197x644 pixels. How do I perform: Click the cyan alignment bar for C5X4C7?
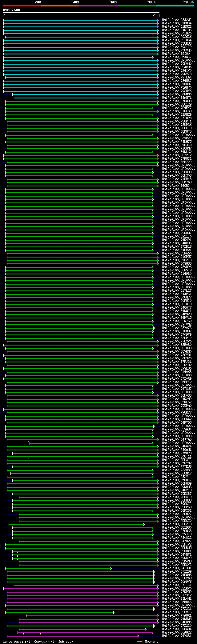tap(78, 57)
